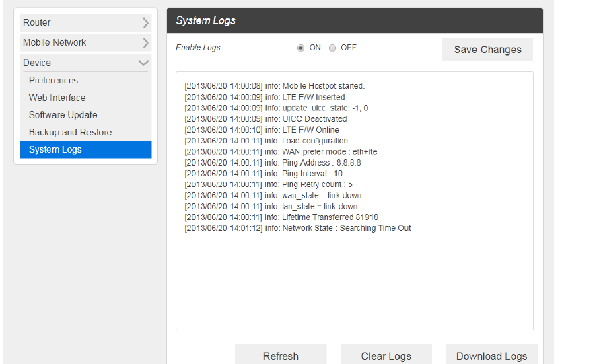Refresh the system logs
The height and width of the screenshot is (364, 599).
[281, 355]
